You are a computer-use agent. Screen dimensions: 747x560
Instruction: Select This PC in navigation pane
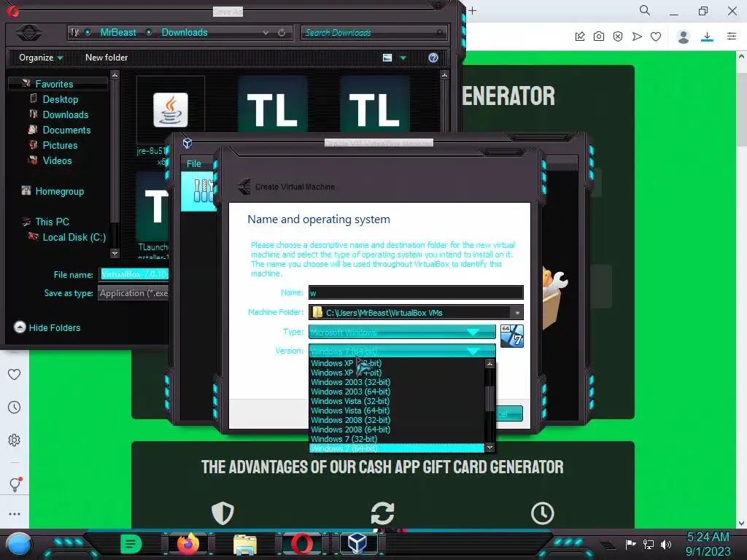[52, 222]
